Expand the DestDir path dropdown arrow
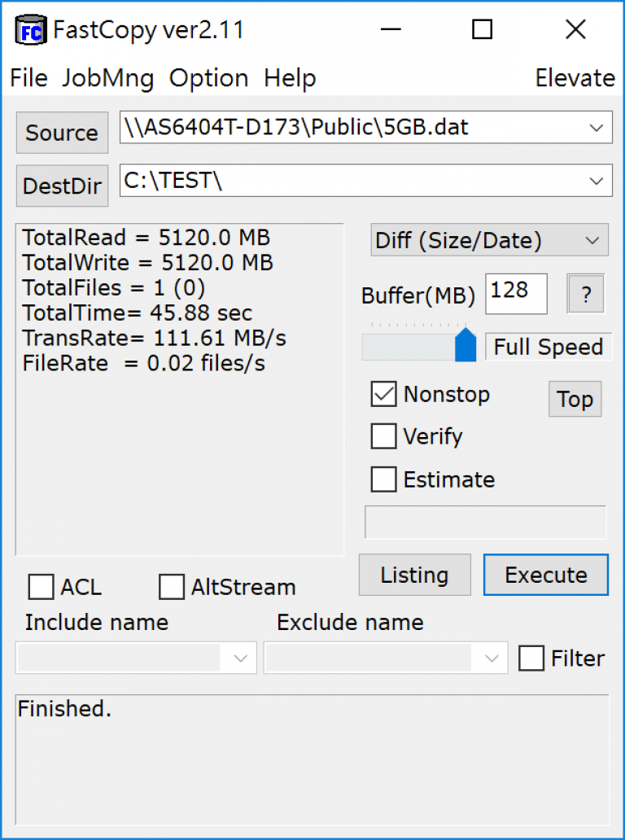 click(596, 181)
